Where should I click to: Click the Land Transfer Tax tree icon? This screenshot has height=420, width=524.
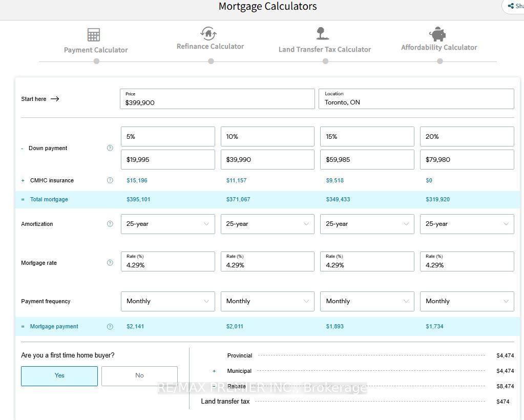(322, 34)
